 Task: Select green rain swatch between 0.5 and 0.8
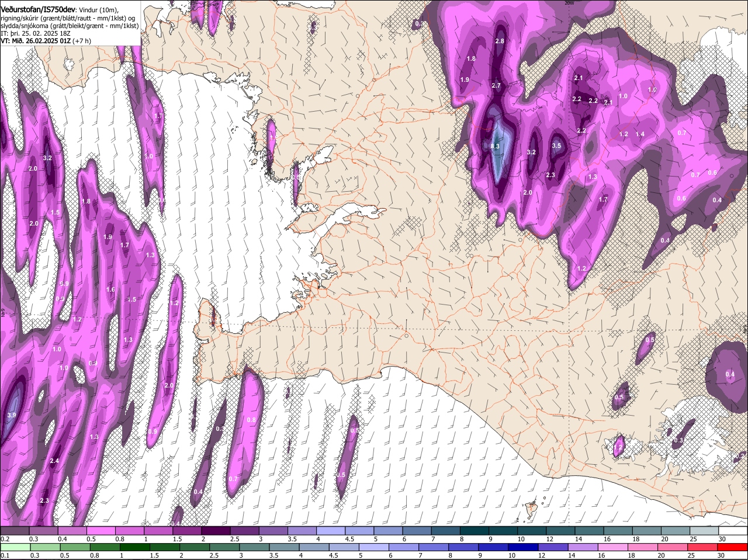tap(75, 547)
